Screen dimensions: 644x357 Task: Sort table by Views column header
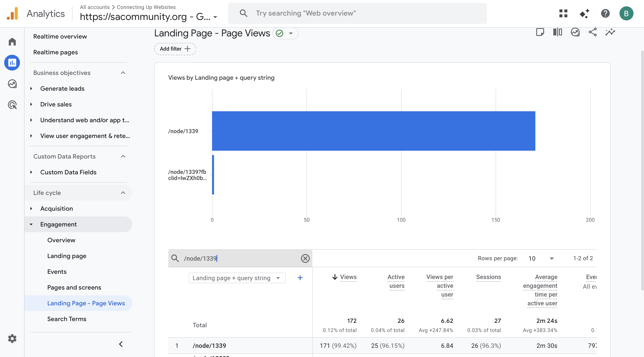tap(348, 277)
